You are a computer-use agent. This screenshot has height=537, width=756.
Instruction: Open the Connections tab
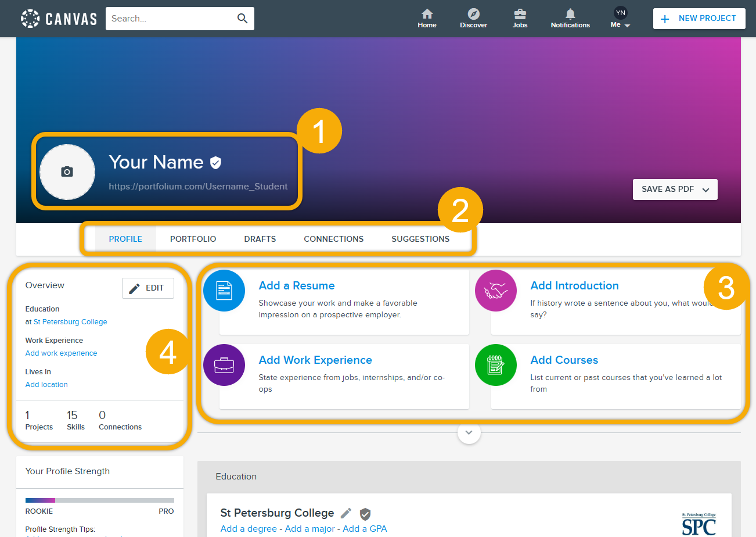(x=333, y=239)
